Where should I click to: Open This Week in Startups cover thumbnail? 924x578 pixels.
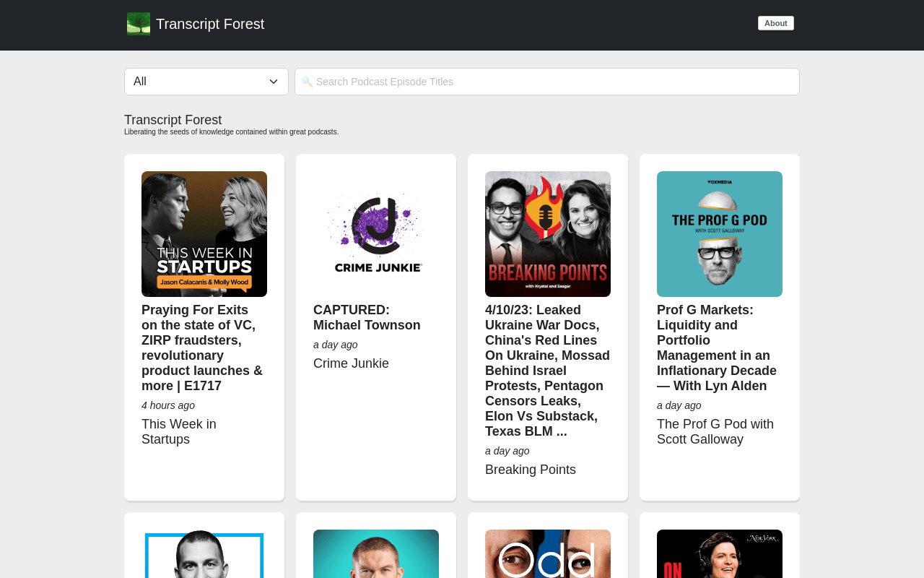[204, 234]
